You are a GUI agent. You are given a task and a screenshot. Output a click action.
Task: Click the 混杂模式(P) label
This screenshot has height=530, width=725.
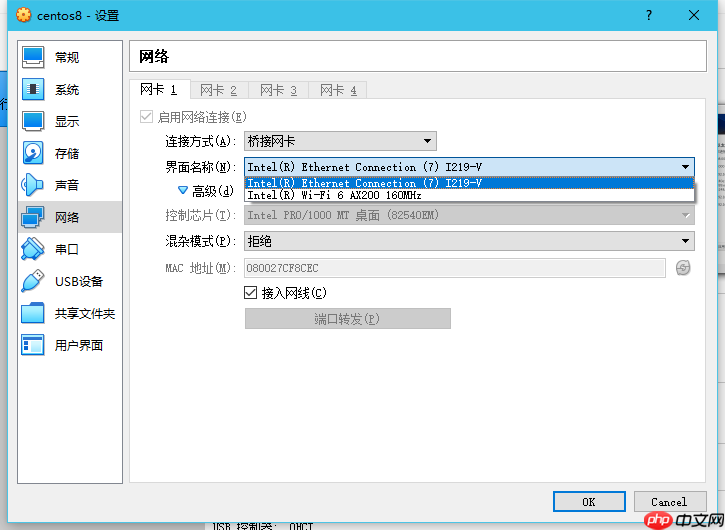tap(201, 241)
